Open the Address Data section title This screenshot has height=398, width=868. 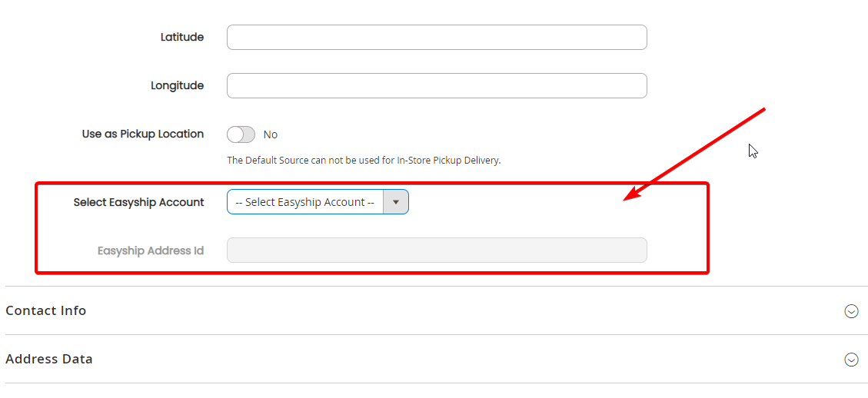point(49,360)
